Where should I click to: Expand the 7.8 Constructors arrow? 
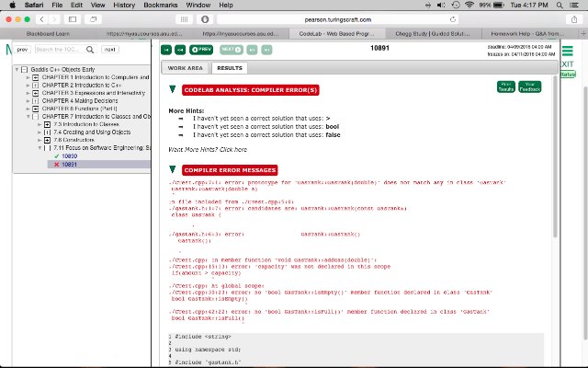click(40, 140)
